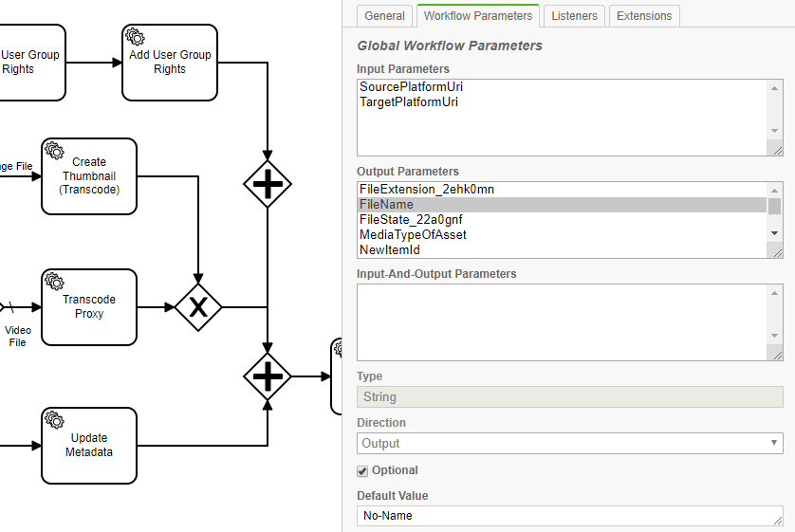Select NewItemId in Output Parameters
Image resolution: width=795 pixels, height=532 pixels.
(x=389, y=250)
